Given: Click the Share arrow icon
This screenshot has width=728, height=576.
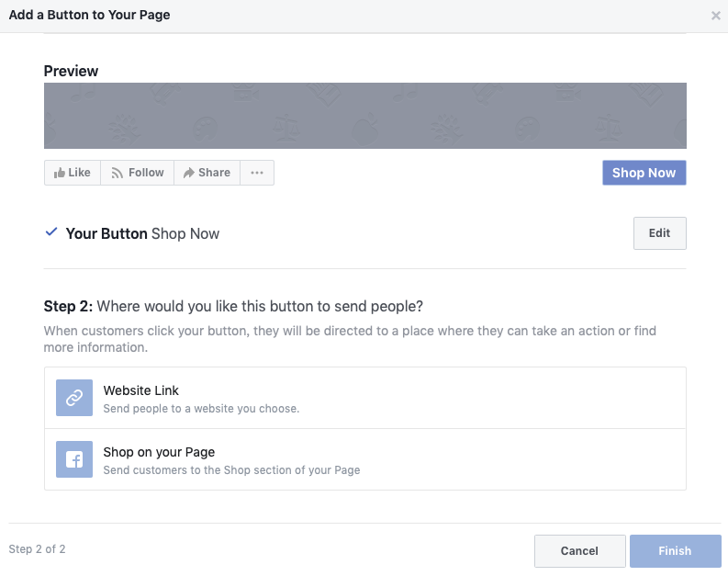Looking at the screenshot, I should point(189,173).
